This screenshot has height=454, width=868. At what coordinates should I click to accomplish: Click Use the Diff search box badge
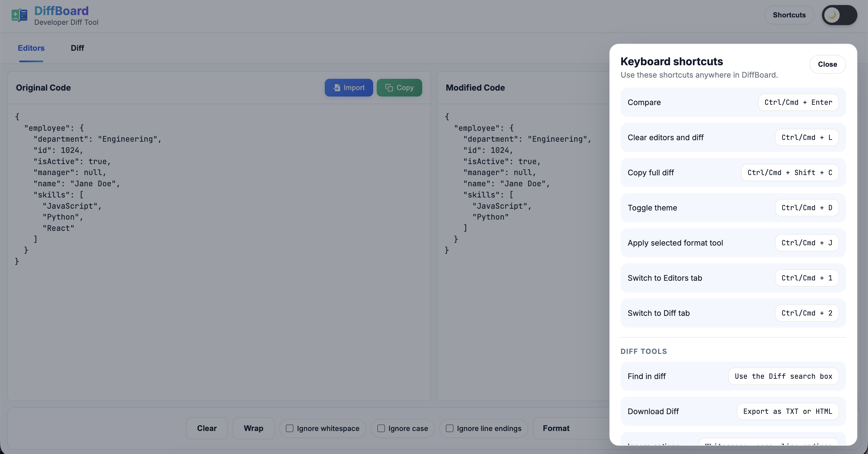(784, 376)
